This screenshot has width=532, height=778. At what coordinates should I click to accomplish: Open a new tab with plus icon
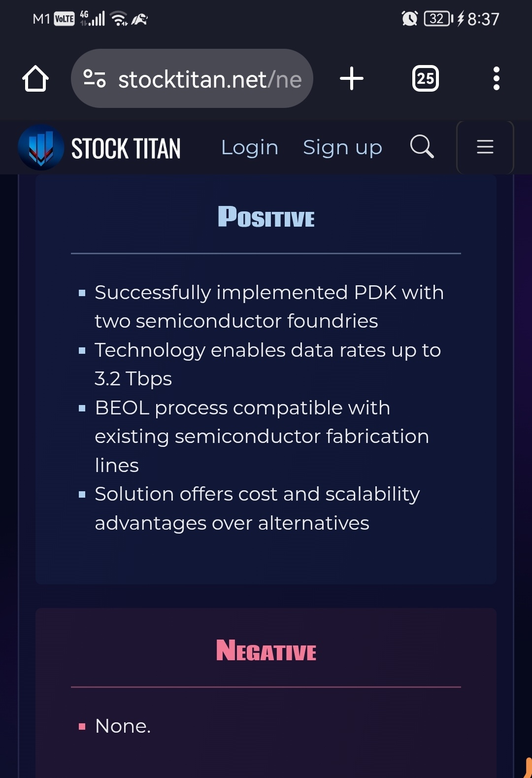352,79
